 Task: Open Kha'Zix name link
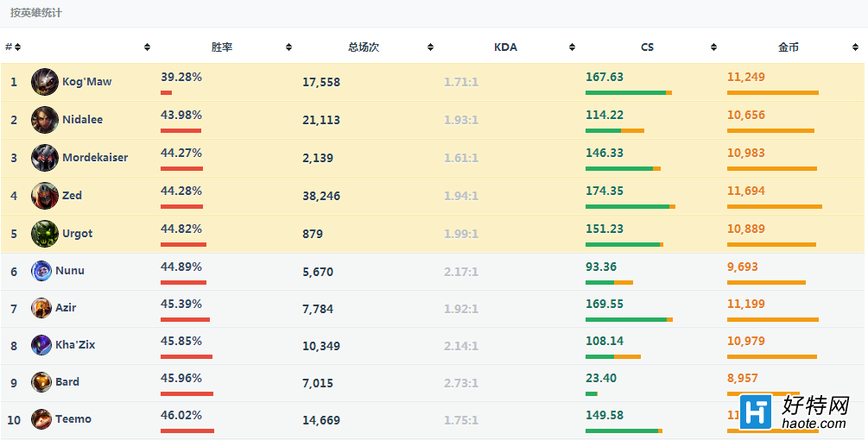click(75, 344)
